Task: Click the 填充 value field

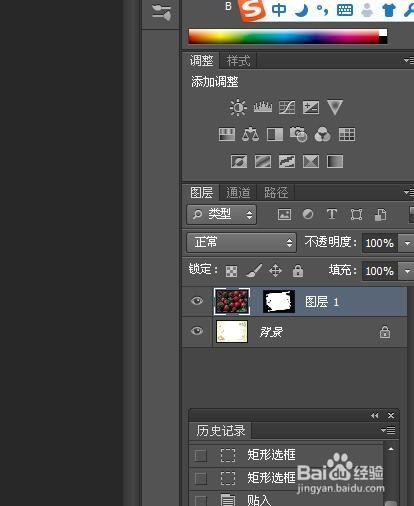Action: 381,271
